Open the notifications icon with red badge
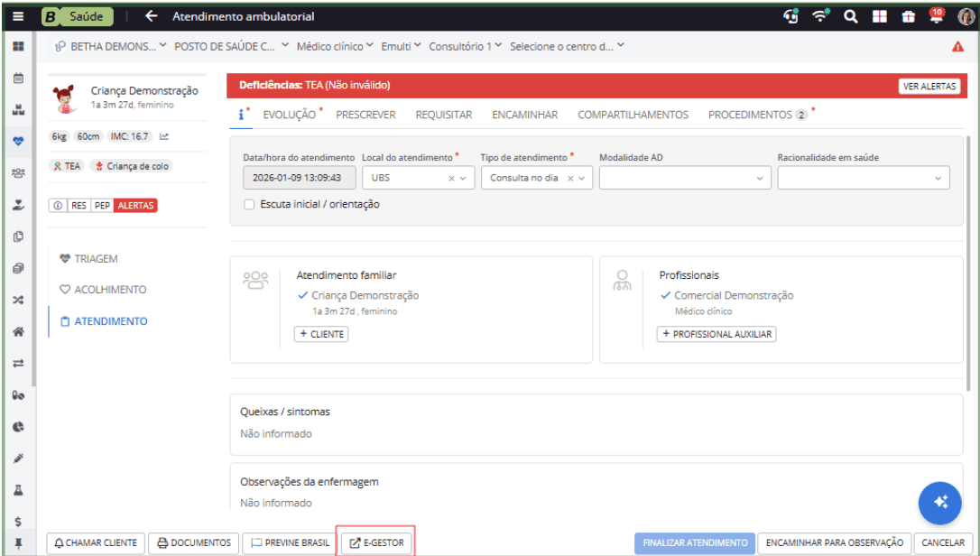Screen dimensions: 980x556 click(x=936, y=15)
